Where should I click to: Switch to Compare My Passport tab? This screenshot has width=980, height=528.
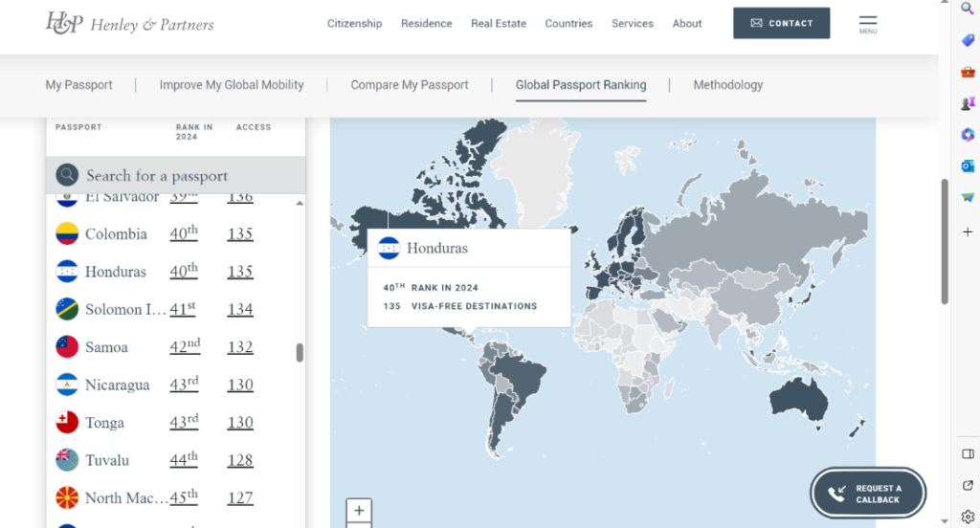(410, 85)
